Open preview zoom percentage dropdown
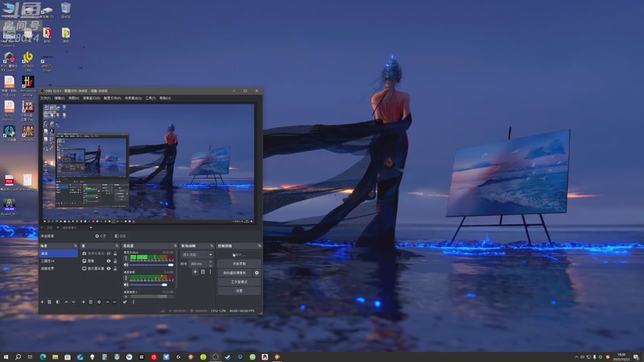 51,228
